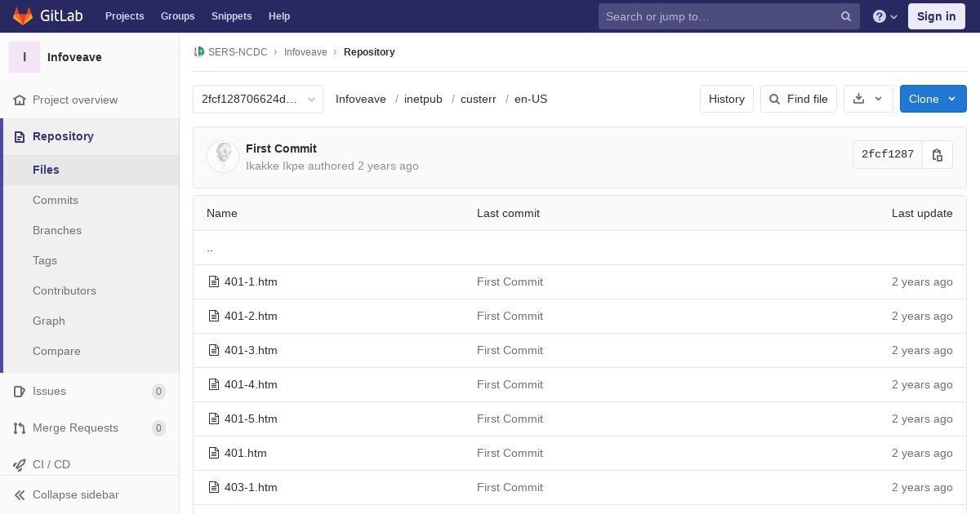Click the Repository file icon in sidebar
This screenshot has width=980, height=514.
20,137
